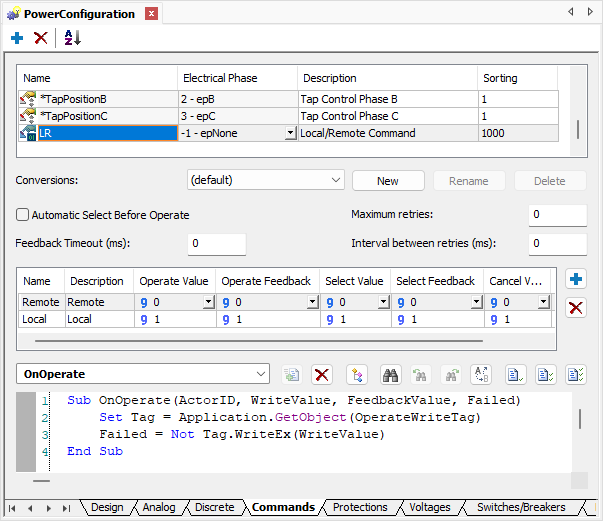Remove conversion row with red X at right
The width and height of the screenshot is (603, 521).
click(x=576, y=307)
